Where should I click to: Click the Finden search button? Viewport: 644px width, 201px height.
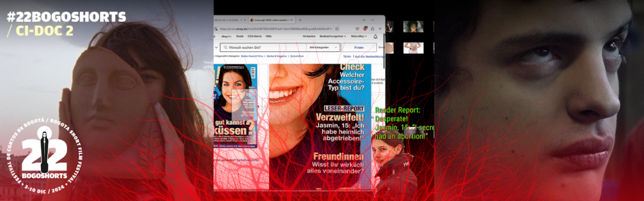(359, 48)
